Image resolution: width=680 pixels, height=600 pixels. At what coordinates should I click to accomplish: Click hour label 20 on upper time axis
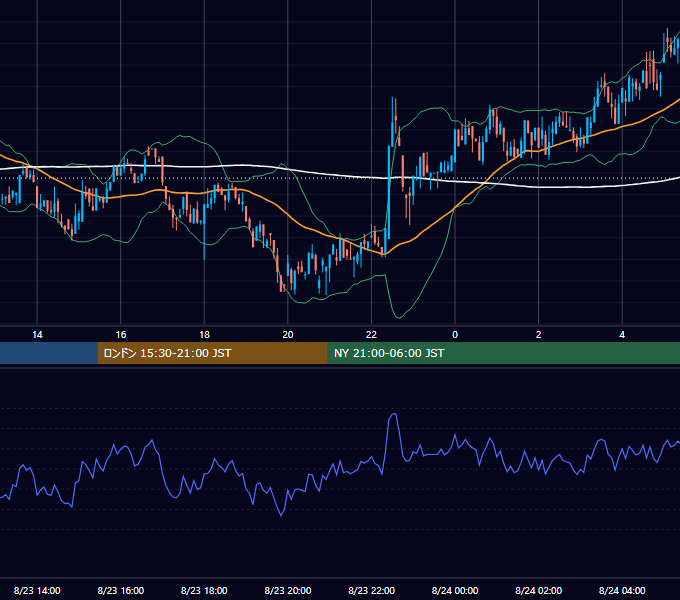tap(288, 335)
